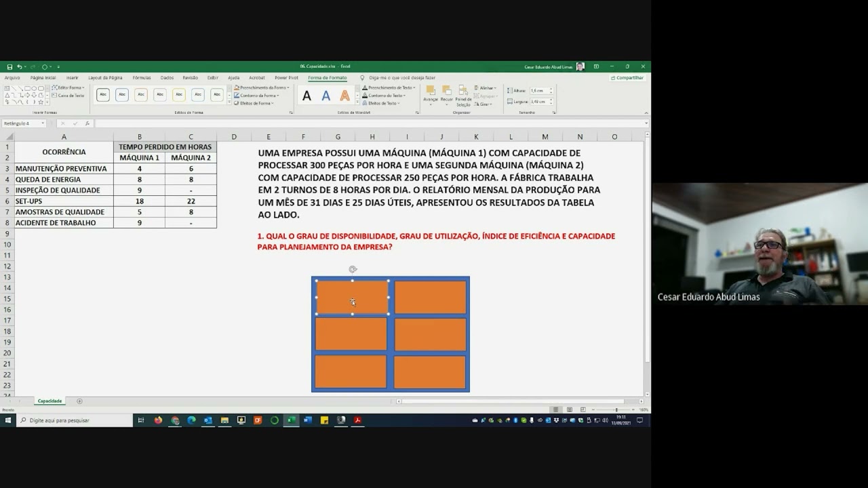Open Efeitos de Forma dropdown
The height and width of the screenshot is (488, 868).
(255, 103)
